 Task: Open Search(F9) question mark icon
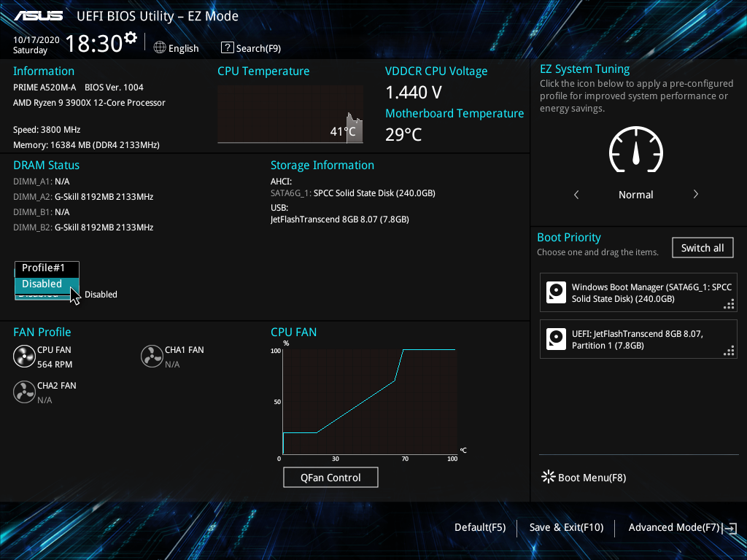click(228, 47)
